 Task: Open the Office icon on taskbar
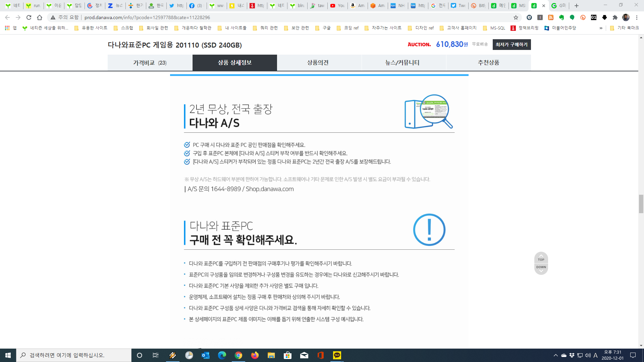tap(320, 355)
